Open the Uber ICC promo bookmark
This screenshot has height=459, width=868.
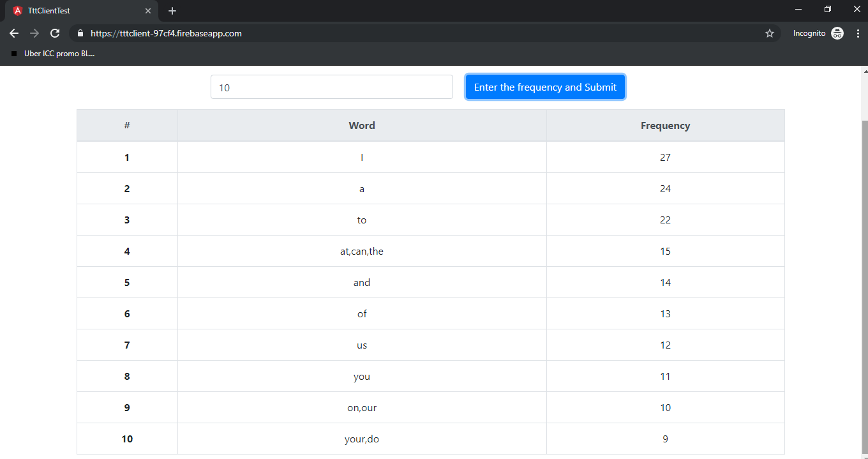(54, 54)
